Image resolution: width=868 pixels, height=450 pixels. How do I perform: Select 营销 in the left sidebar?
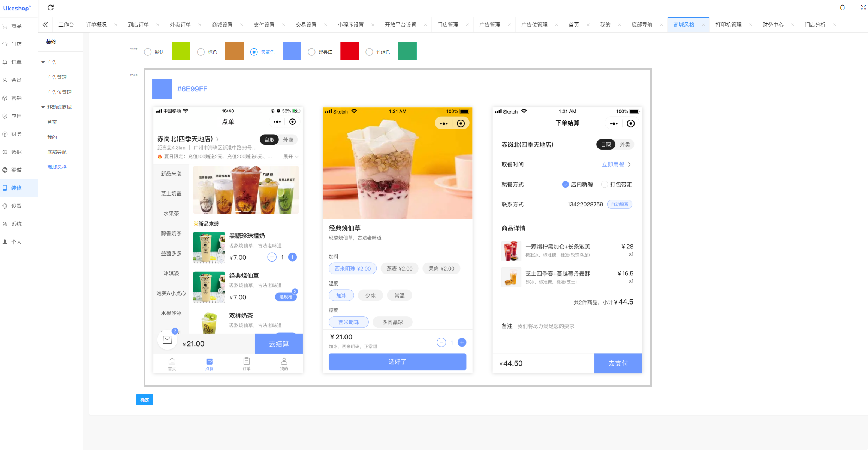pos(16,98)
